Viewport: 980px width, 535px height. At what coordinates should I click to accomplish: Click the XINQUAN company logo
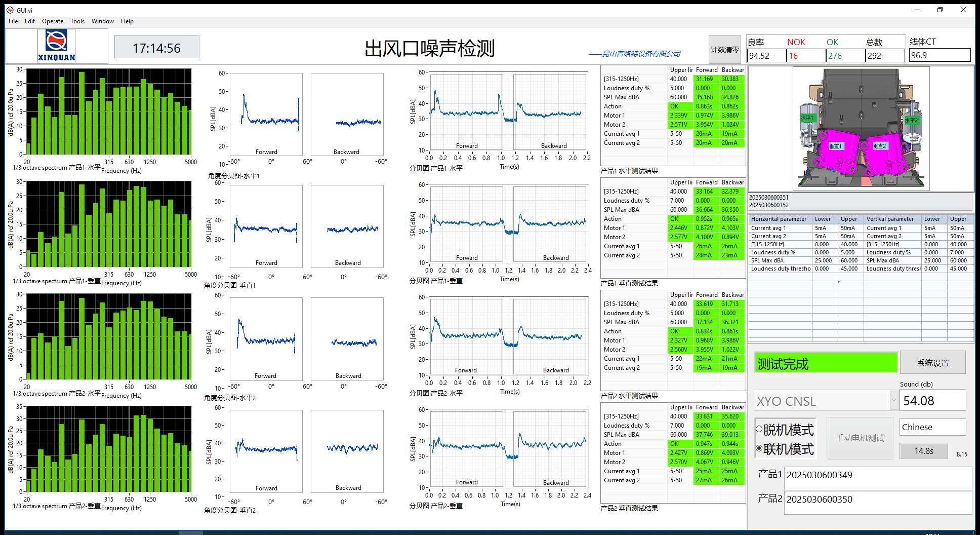point(57,46)
